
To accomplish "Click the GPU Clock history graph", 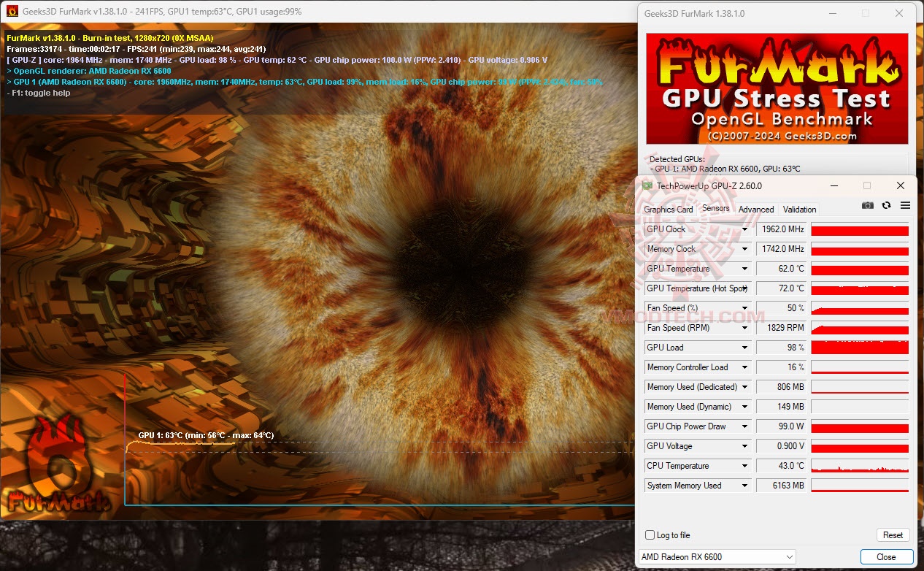I will tap(860, 229).
